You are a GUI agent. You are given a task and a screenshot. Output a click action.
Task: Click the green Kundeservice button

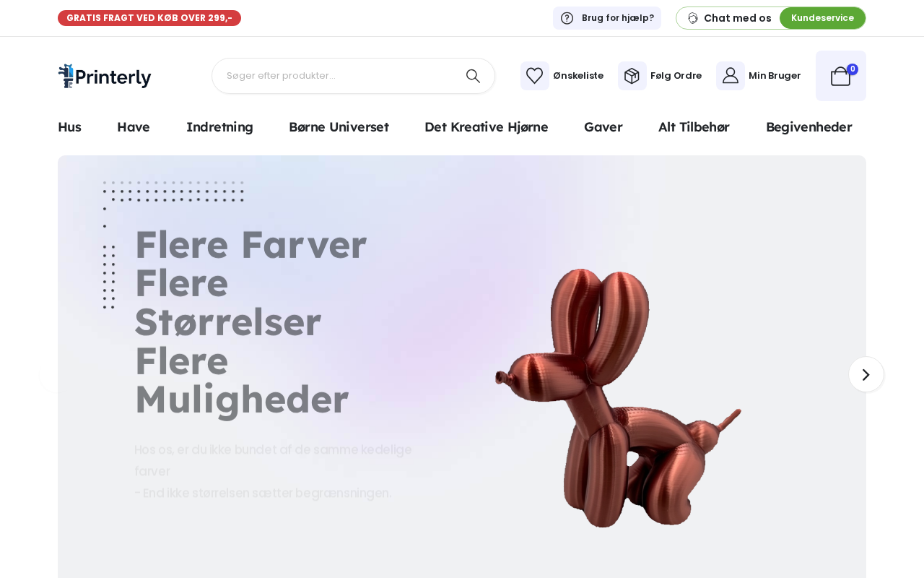tap(822, 18)
